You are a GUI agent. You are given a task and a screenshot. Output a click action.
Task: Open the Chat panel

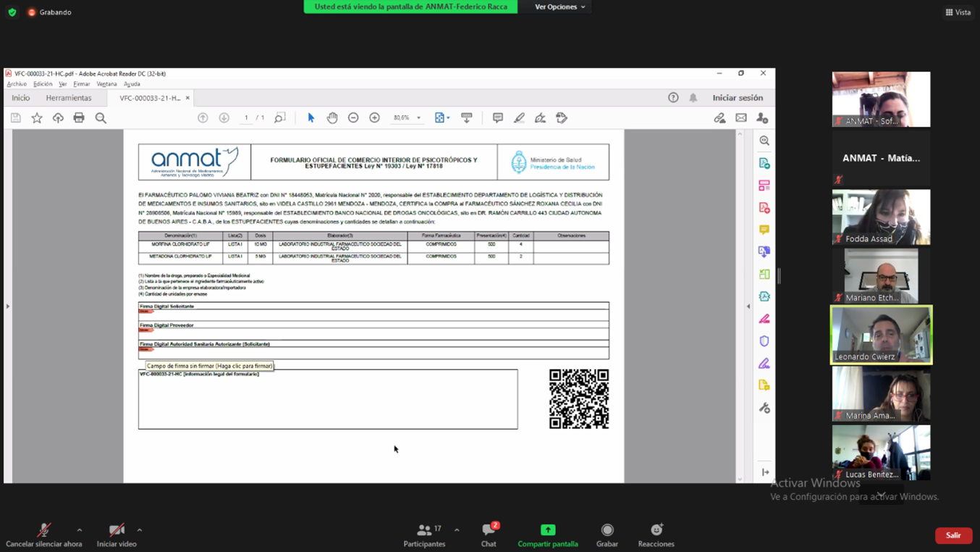[x=489, y=535]
